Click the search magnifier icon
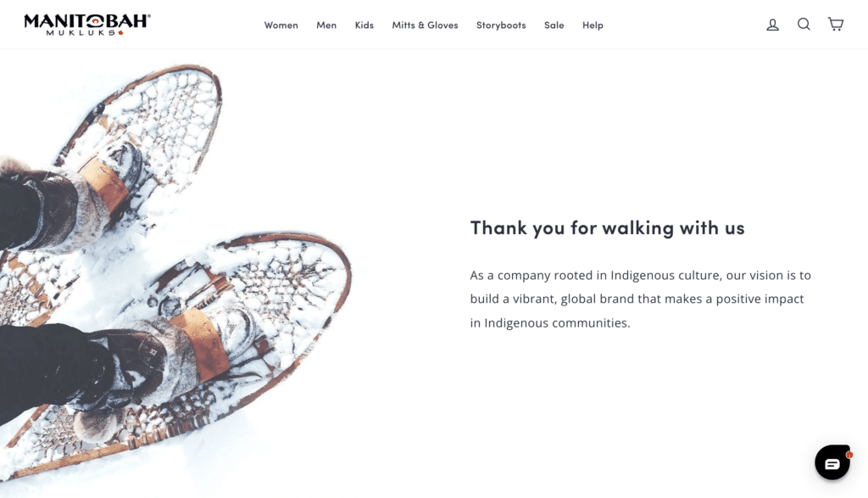 [804, 24]
